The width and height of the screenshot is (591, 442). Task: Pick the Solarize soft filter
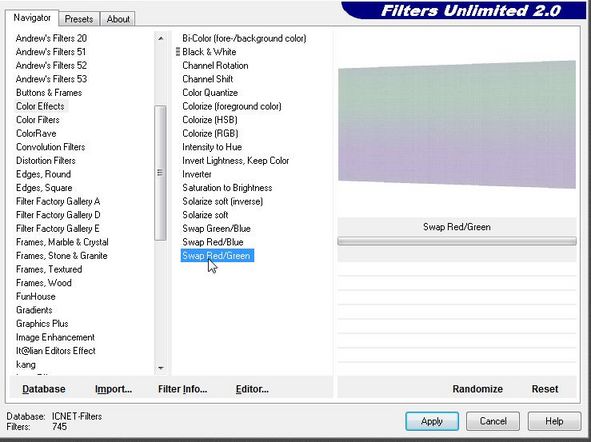pyautogui.click(x=205, y=215)
